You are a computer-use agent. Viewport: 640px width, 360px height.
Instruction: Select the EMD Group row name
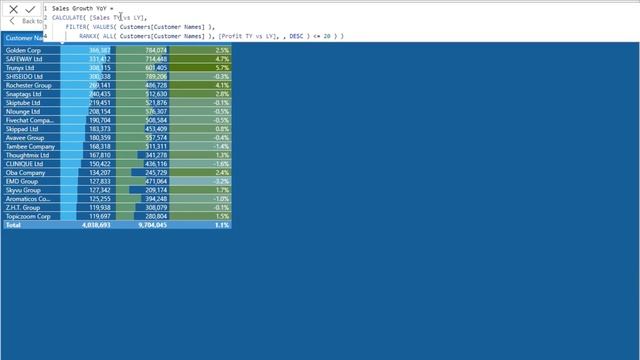pyautogui.click(x=22, y=182)
